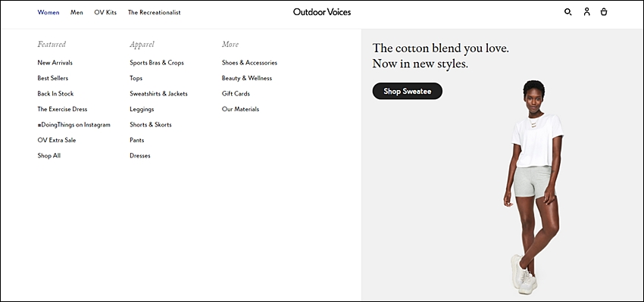Open The Exercise Dress link
Viewport: 644px width, 302px height.
pyautogui.click(x=62, y=109)
